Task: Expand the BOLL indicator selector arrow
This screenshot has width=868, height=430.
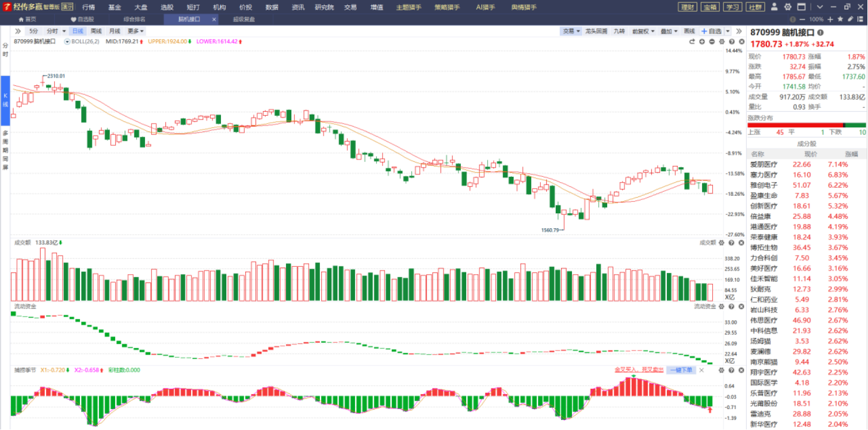Action: (67, 42)
